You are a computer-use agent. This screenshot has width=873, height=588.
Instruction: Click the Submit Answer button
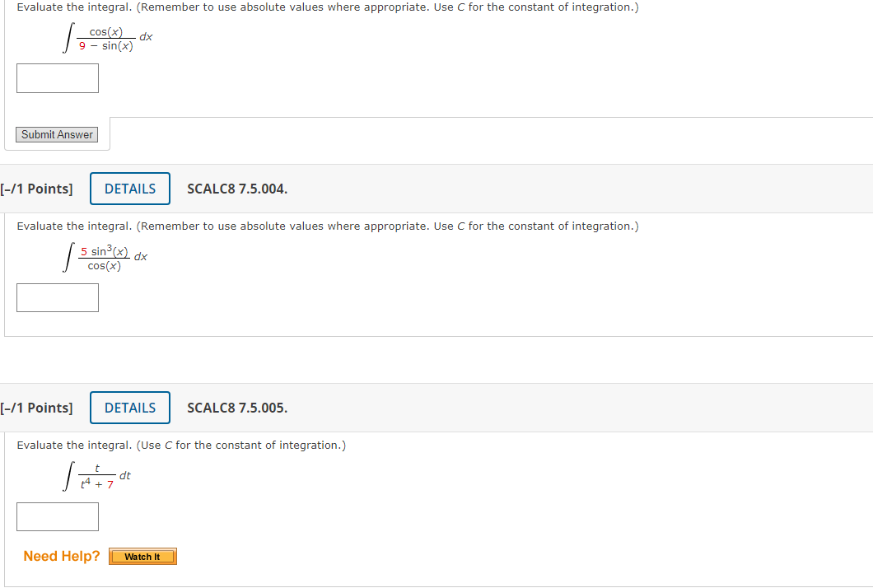tap(57, 135)
